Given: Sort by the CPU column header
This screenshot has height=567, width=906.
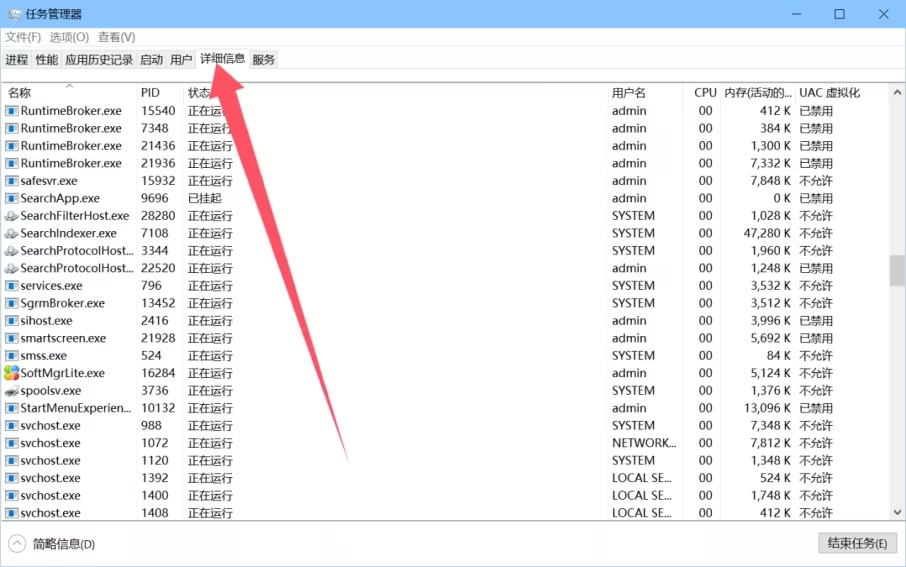Looking at the screenshot, I should click(x=703, y=92).
